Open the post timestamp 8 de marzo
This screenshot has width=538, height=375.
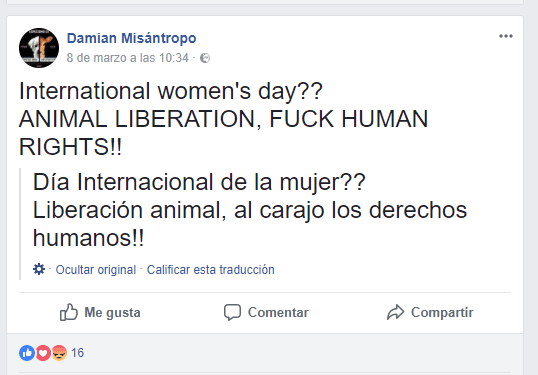(128, 58)
